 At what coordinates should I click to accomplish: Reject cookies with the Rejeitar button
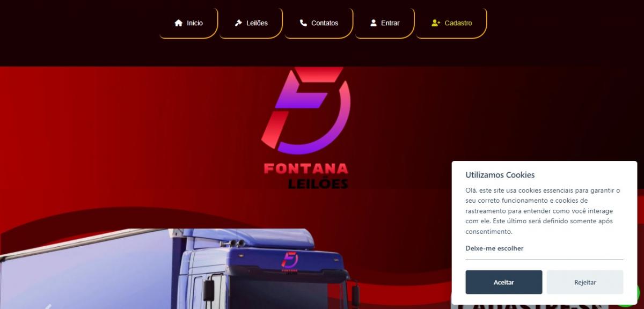[585, 282]
